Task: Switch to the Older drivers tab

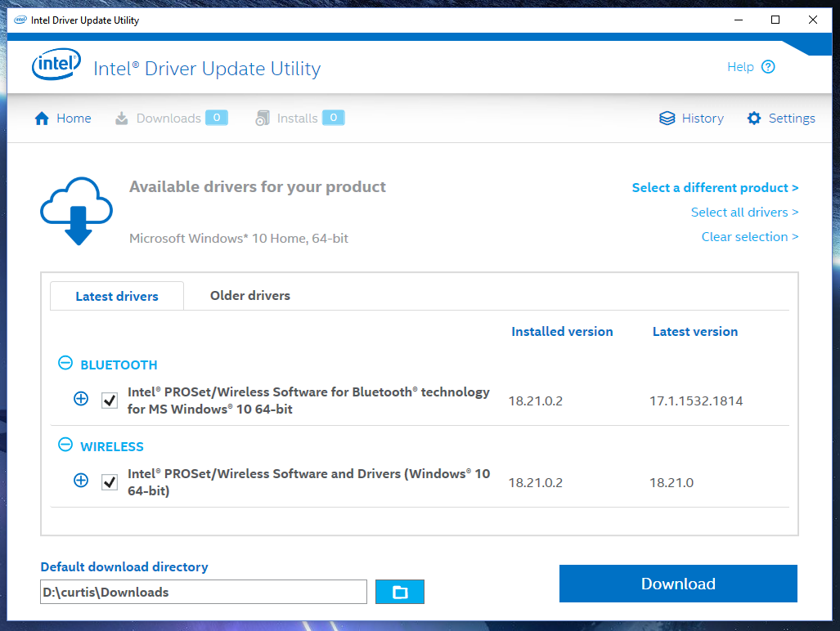Action: coord(250,295)
